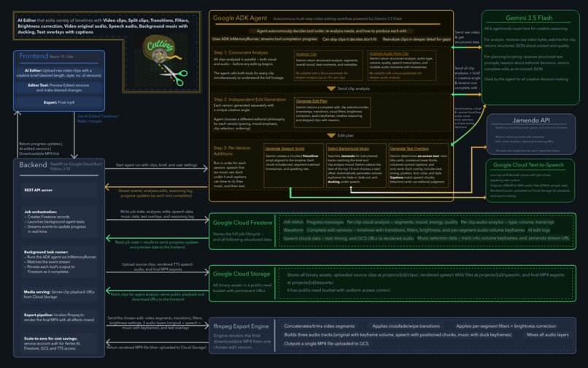Screen dimensions: 588x368
Task: Select the Google Cloud Storage heading
Action: 241,274
